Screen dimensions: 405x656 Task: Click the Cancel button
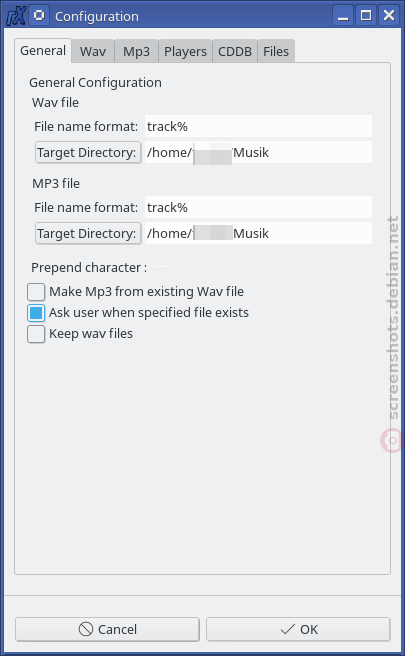tap(107, 629)
